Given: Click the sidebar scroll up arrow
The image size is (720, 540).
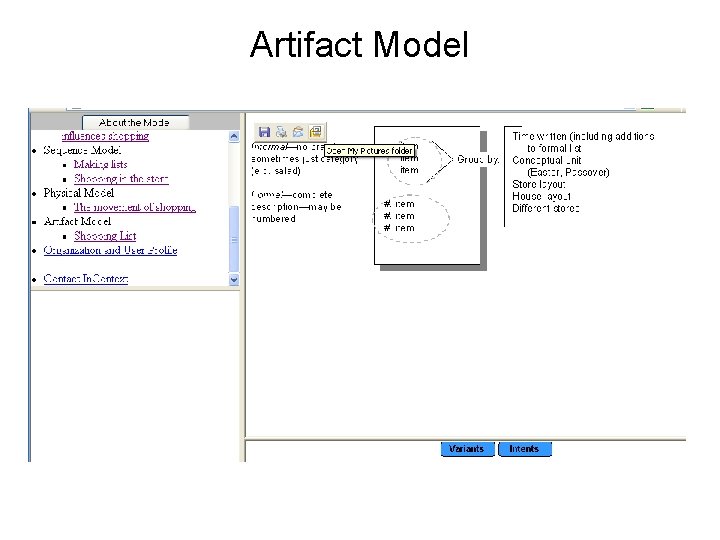Looking at the screenshot, I should pyautogui.click(x=234, y=136).
